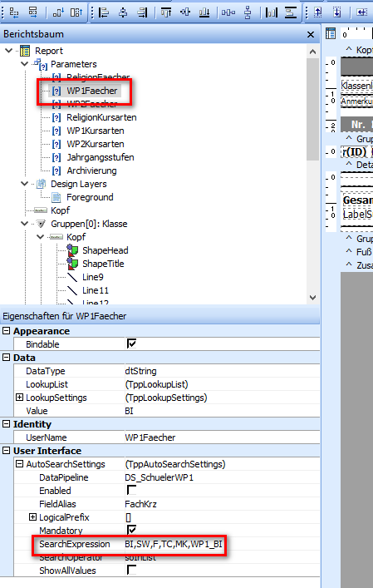
Task: Select Line11 in the report tree
Action: [96, 290]
